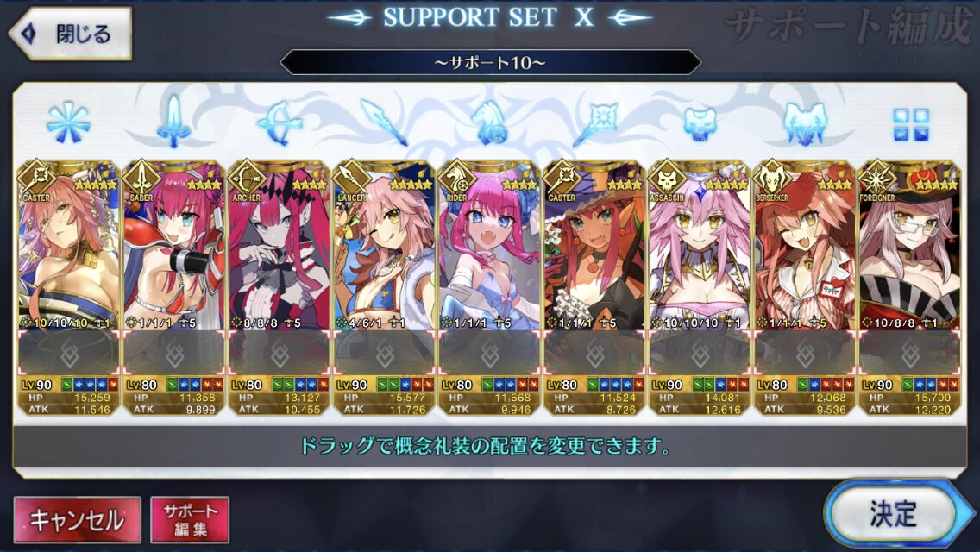Select the Archer class bow icon
Screen dimensions: 980x552
(x=279, y=122)
